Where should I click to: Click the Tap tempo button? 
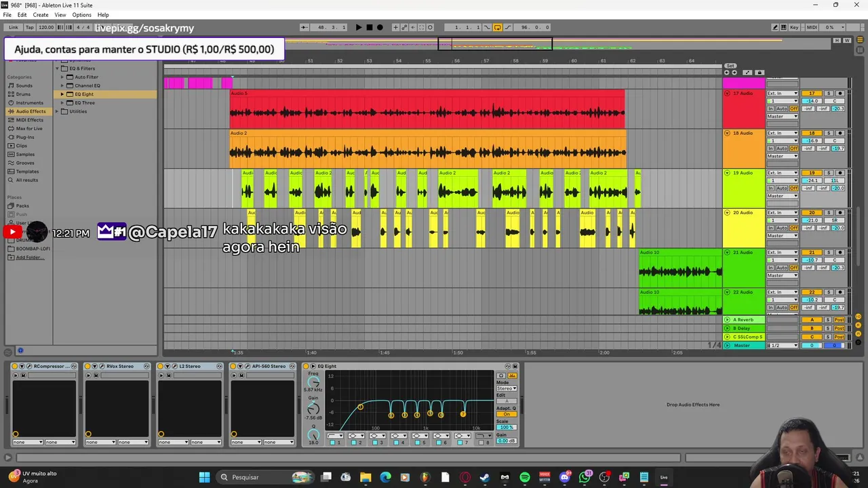coord(30,27)
